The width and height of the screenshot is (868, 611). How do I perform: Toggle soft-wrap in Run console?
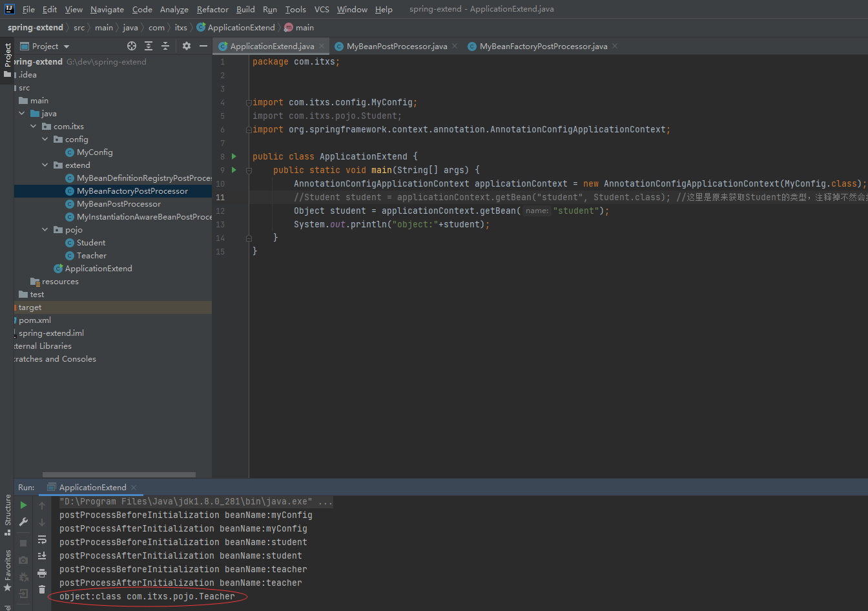pos(42,539)
